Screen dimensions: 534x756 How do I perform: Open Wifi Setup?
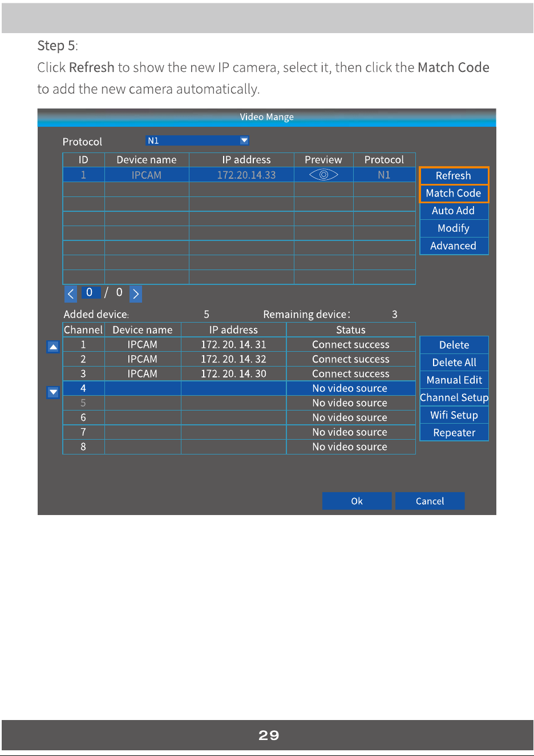(x=454, y=415)
